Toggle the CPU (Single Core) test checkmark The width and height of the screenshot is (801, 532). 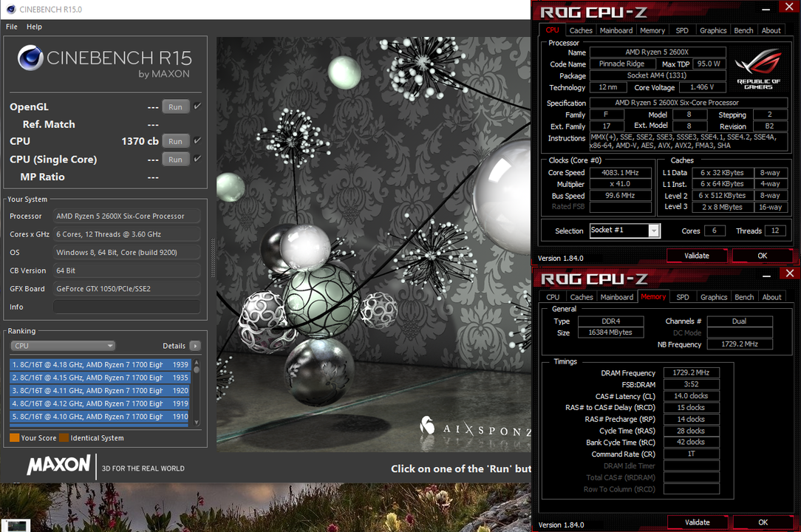(198, 159)
